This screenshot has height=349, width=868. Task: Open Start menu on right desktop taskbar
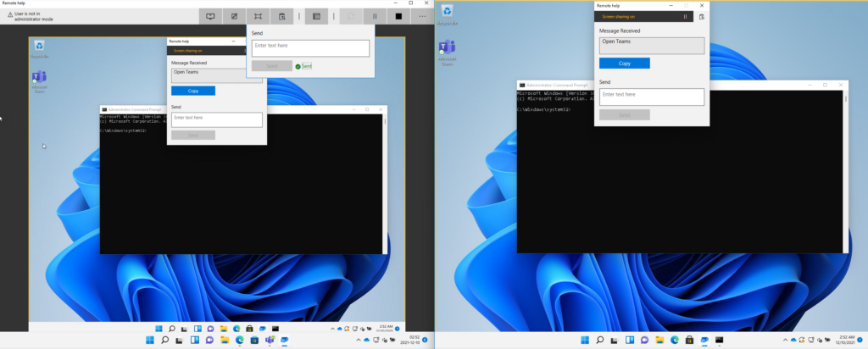(584, 340)
